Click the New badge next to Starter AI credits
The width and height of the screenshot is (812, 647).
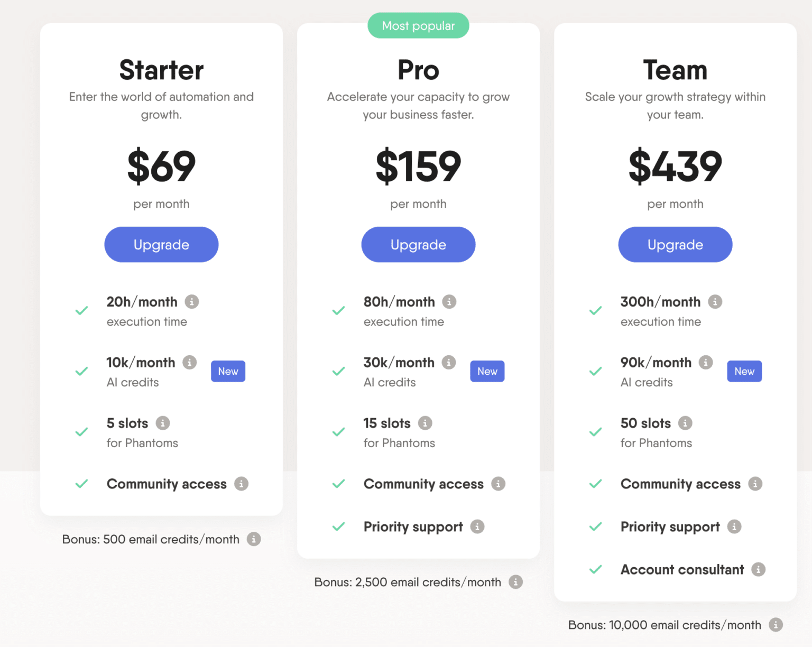tap(228, 371)
